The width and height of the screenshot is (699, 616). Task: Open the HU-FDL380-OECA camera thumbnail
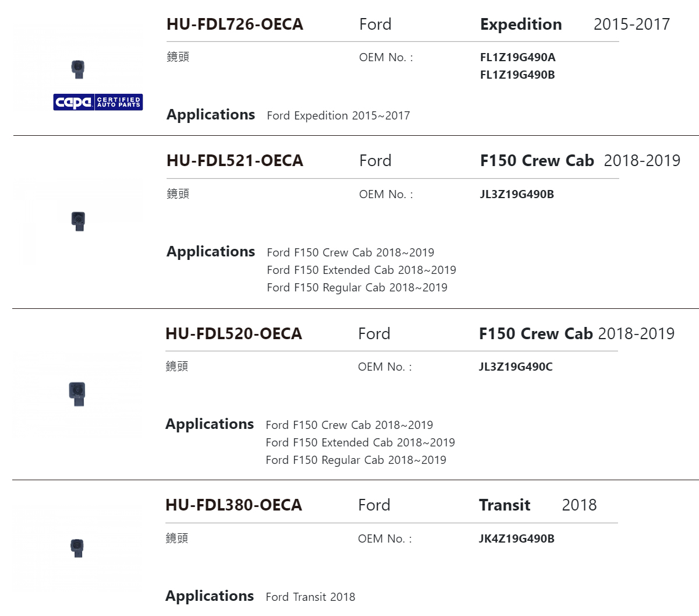(x=77, y=548)
